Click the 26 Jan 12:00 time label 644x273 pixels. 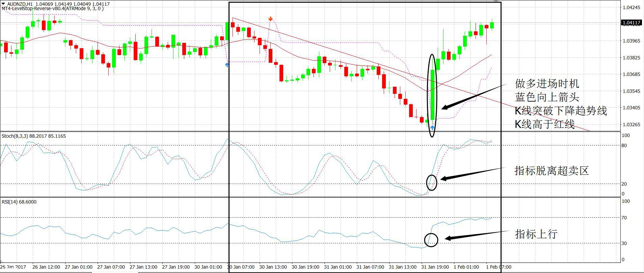tap(46, 267)
